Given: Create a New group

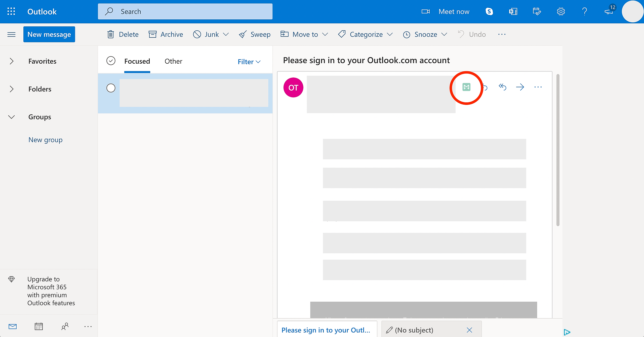Looking at the screenshot, I should pyautogui.click(x=46, y=140).
